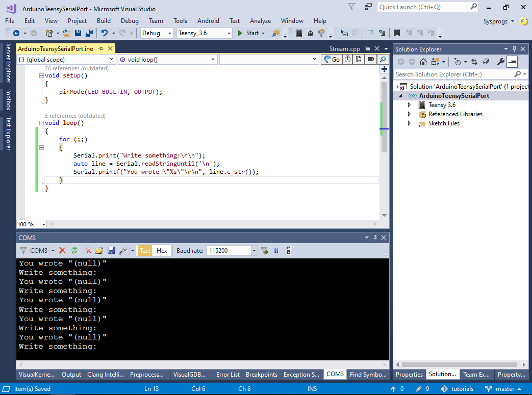Switch terminal display to Hex mode

[162, 251]
